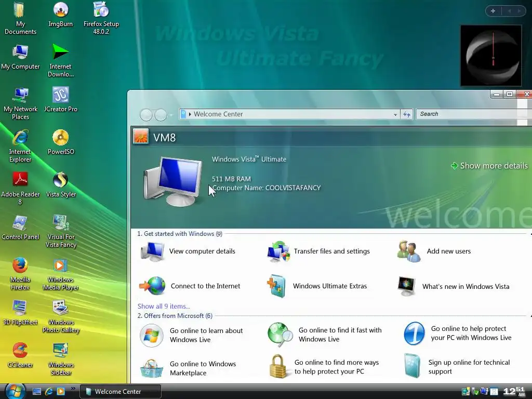This screenshot has height=399, width=532.
Task: Open Control Panel desktop icon
Action: pos(20,228)
